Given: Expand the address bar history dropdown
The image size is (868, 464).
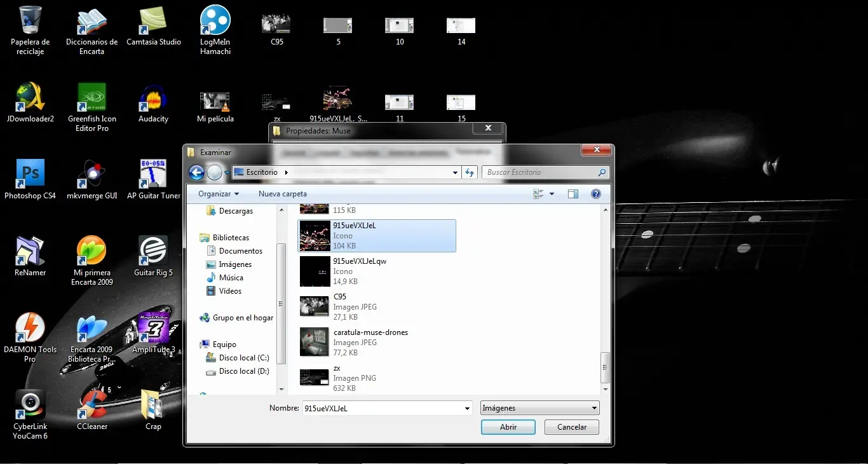Looking at the screenshot, I should (x=455, y=172).
